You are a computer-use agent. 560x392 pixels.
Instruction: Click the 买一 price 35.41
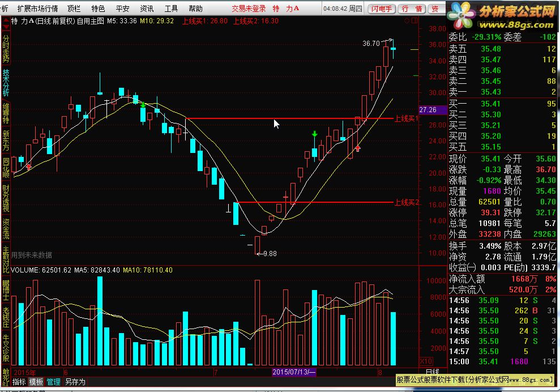[x=491, y=104]
